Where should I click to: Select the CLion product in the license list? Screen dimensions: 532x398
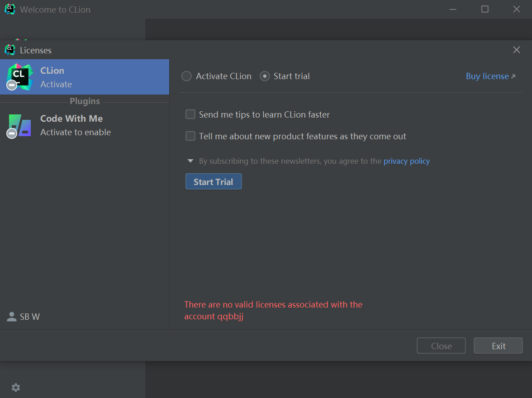tap(85, 77)
